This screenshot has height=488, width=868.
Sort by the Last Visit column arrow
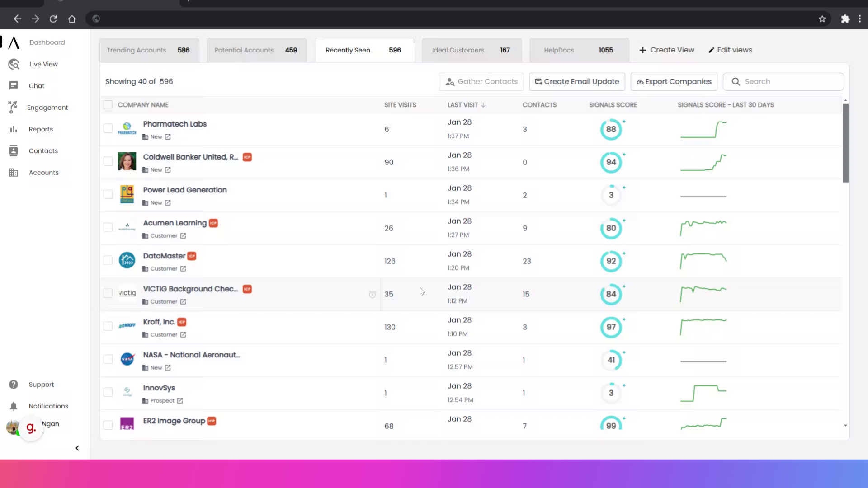(x=483, y=105)
